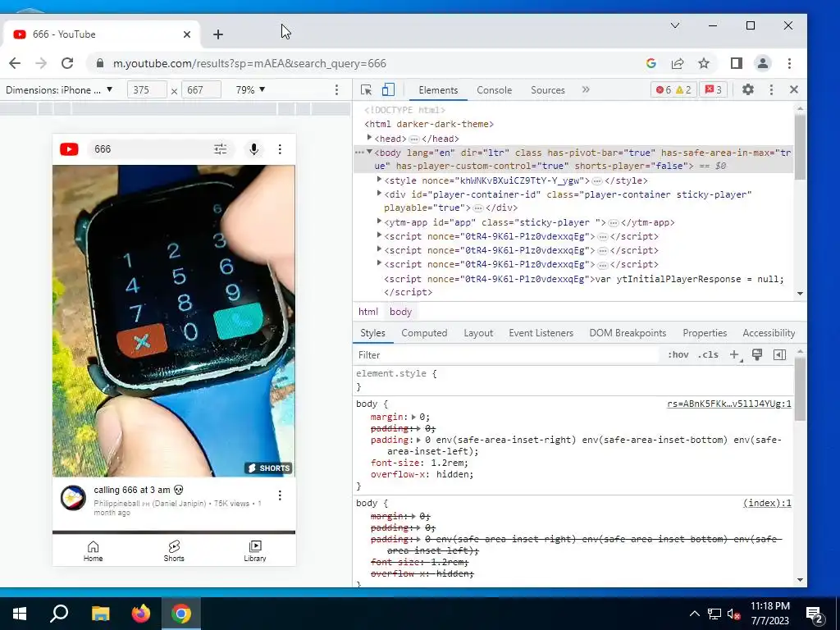Screen dimensions: 840x630
Task: Expand the margin shorthand property triangle
Action: 414,417
